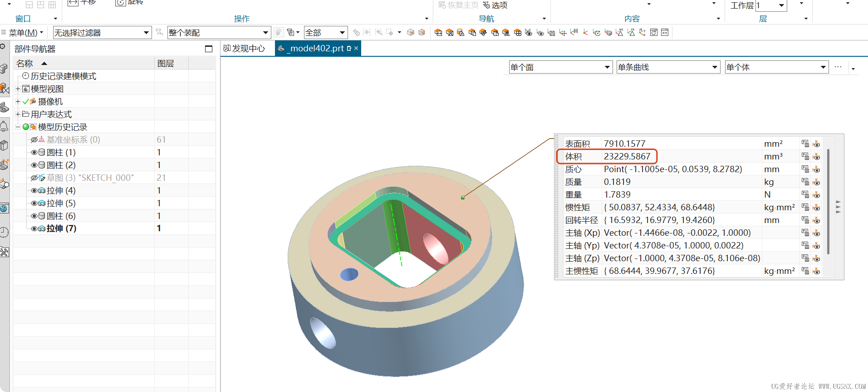The height and width of the screenshot is (392, 868).
Task: Click the selection filter funnel icon
Action: [159, 33]
